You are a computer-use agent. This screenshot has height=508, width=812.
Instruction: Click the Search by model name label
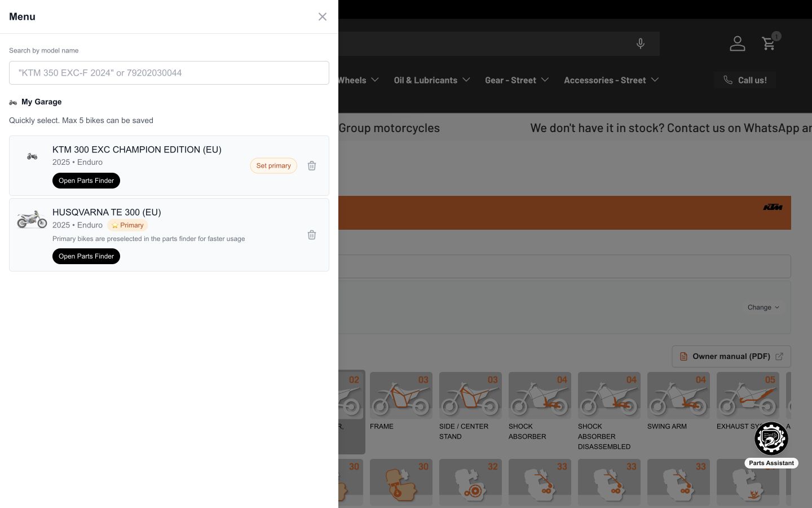pos(44,51)
